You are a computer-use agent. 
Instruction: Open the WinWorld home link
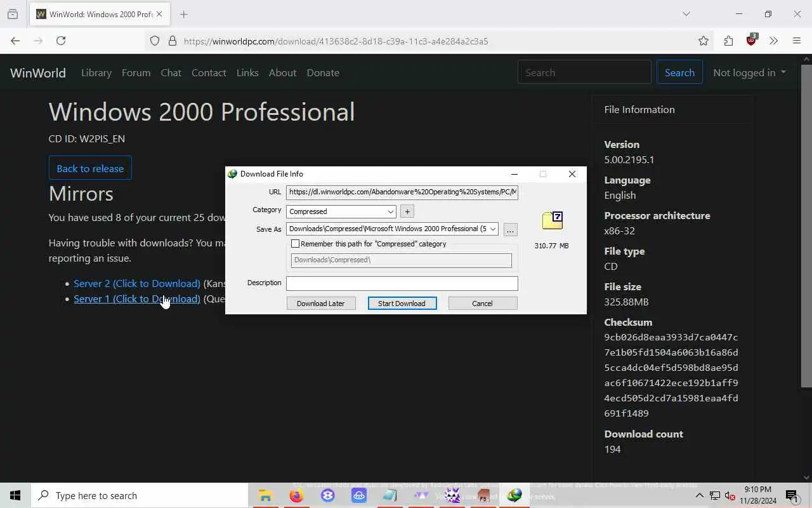click(x=38, y=72)
